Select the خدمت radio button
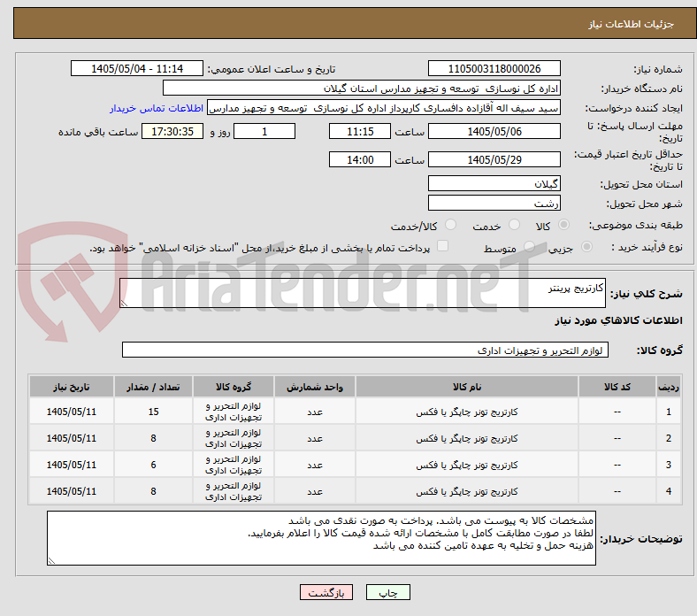Screen dimensions: 697x616 pos(514,225)
